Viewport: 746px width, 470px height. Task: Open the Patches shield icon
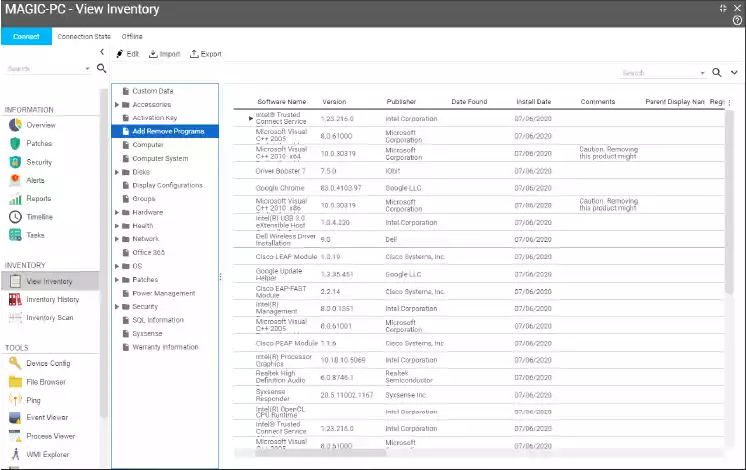pyautogui.click(x=15, y=143)
